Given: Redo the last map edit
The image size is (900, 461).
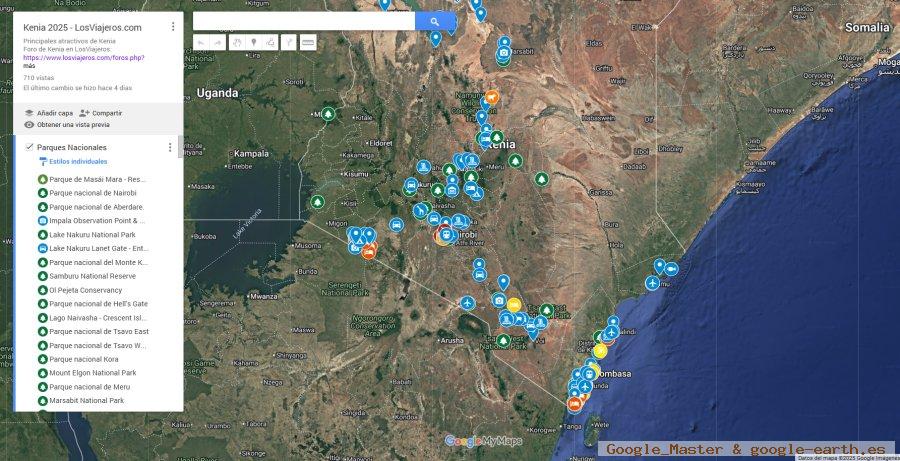Looking at the screenshot, I should point(218,42).
